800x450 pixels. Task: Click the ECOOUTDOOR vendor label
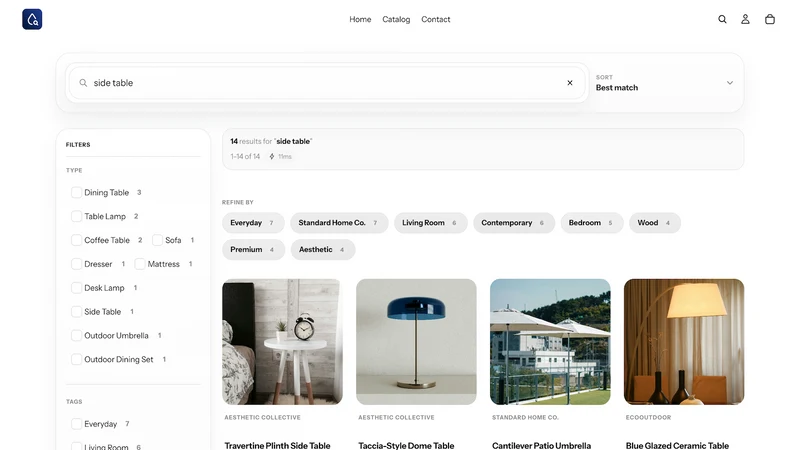(x=648, y=417)
